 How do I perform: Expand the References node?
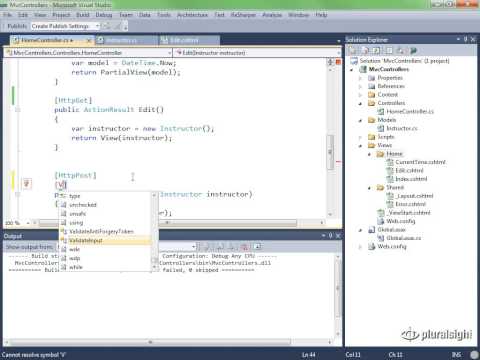click(x=360, y=86)
